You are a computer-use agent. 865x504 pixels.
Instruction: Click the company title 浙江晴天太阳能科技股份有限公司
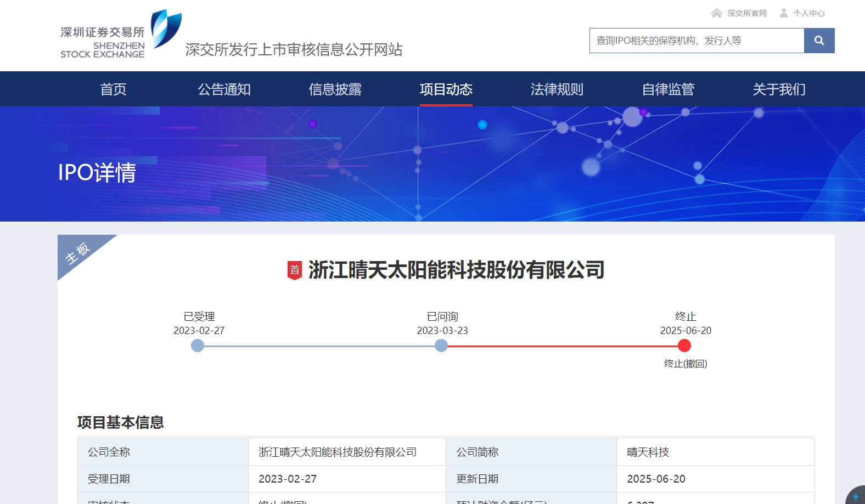click(456, 270)
